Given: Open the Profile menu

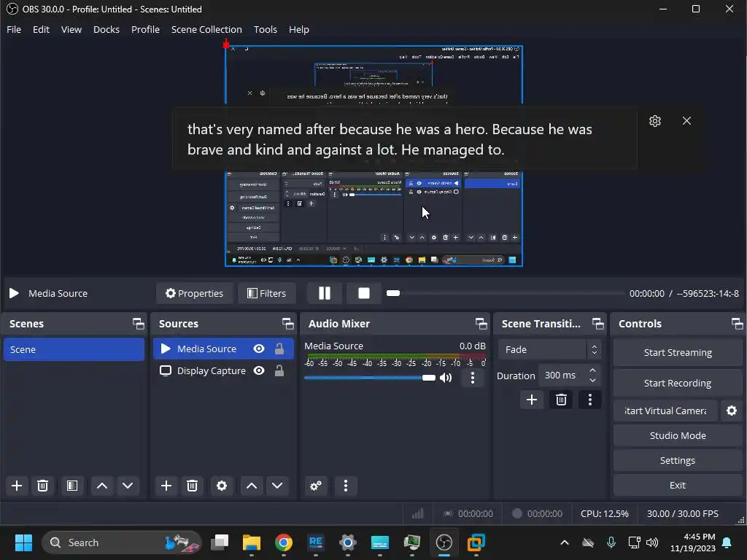Looking at the screenshot, I should [x=145, y=29].
